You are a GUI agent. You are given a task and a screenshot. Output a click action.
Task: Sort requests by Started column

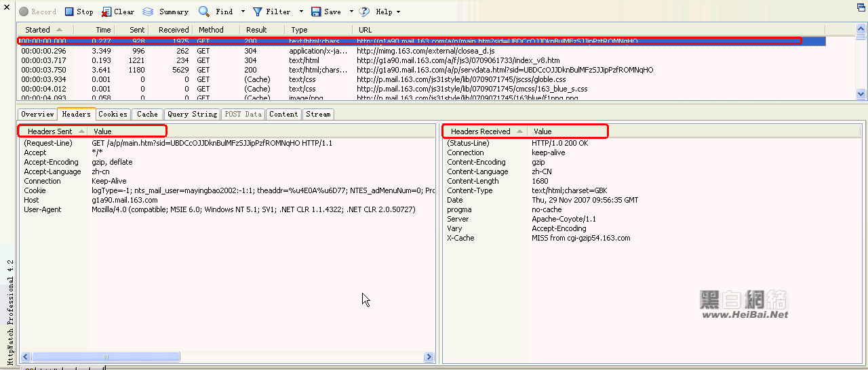44,30
